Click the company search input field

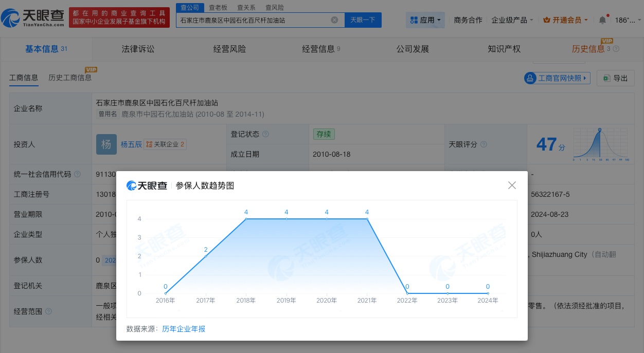[x=257, y=20]
